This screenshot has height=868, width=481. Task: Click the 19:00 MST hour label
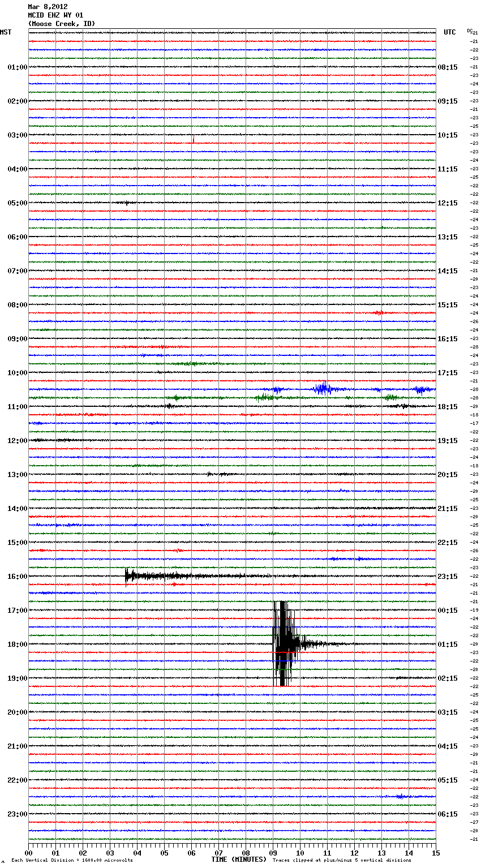click(x=18, y=678)
